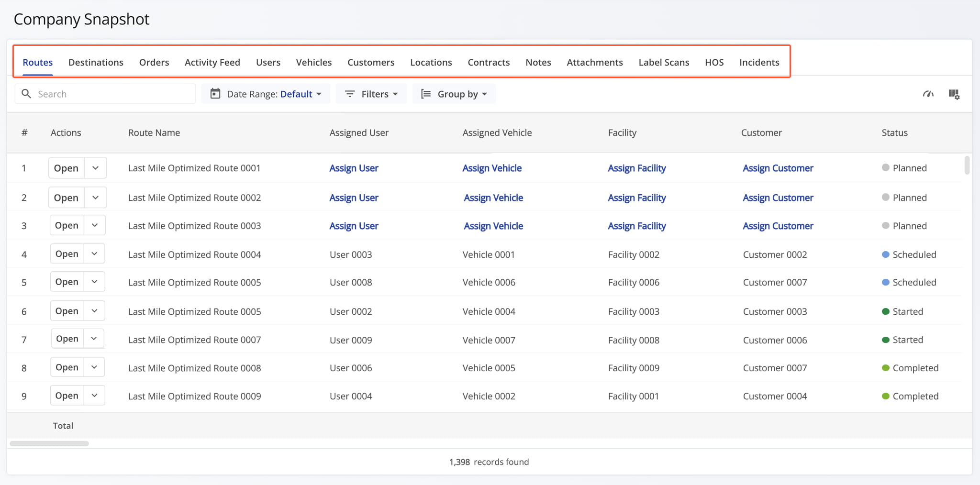Expand actions chevron for Route 0007

[x=94, y=339]
